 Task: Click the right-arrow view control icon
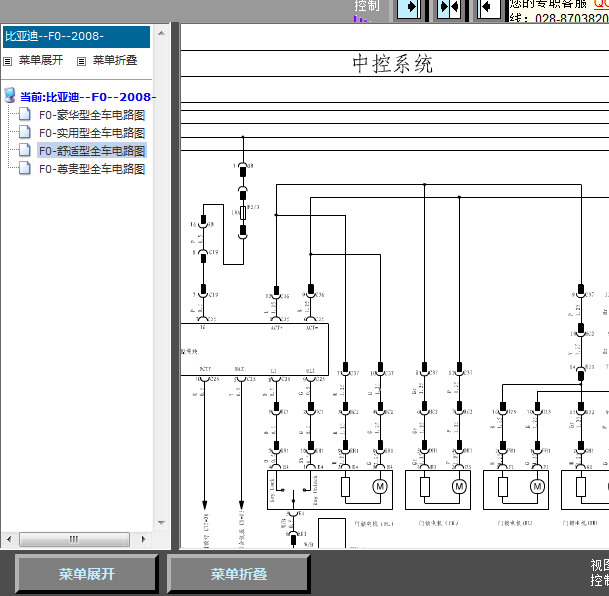[409, 9]
